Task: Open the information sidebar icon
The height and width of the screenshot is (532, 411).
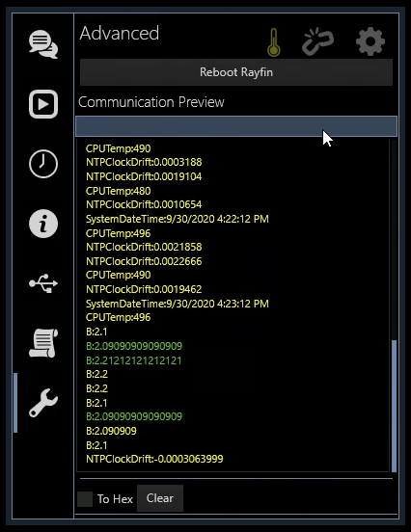Action: (43, 224)
